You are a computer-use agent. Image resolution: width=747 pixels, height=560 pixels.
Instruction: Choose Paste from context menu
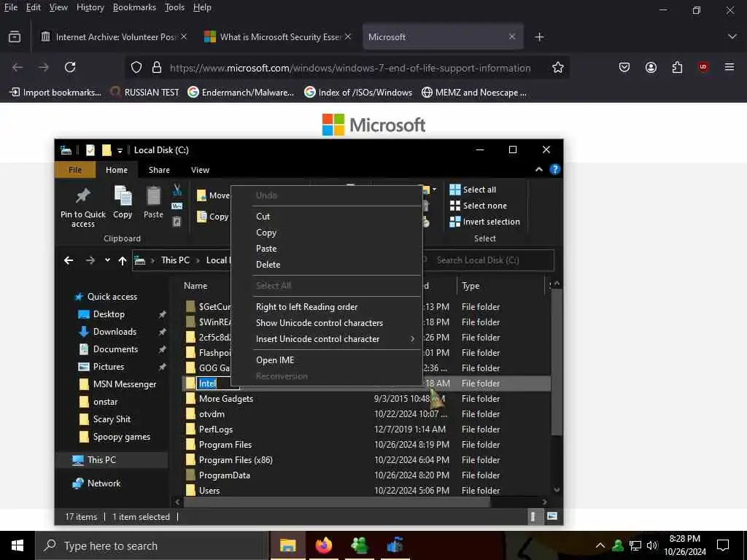tap(266, 249)
